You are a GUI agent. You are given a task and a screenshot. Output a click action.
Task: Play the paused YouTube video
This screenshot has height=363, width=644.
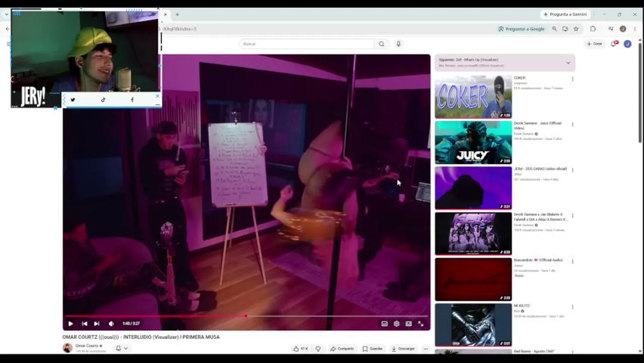[71, 324]
